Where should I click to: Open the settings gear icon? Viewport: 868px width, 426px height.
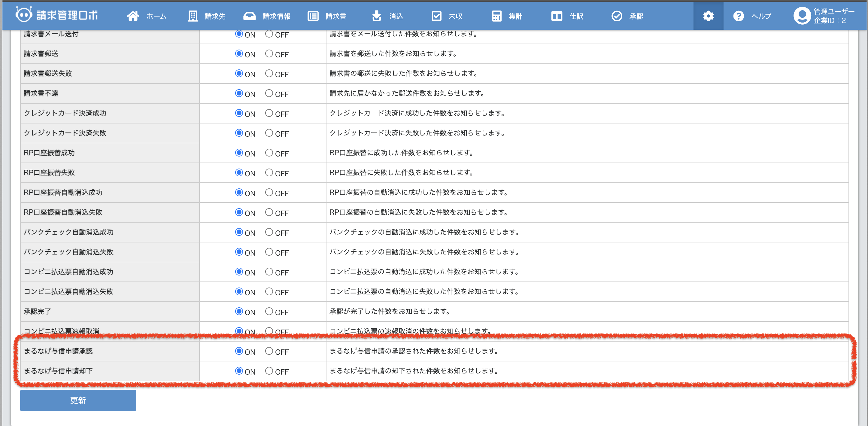tap(708, 16)
